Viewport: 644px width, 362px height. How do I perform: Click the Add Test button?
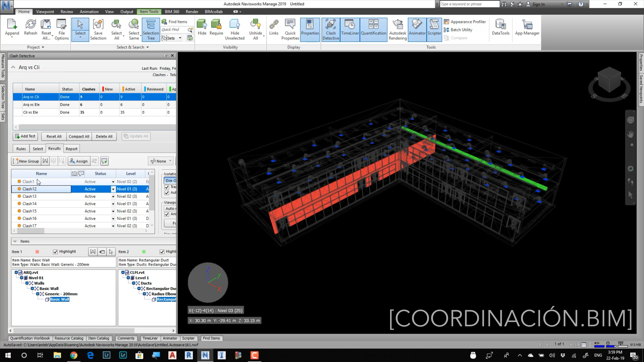[25, 136]
